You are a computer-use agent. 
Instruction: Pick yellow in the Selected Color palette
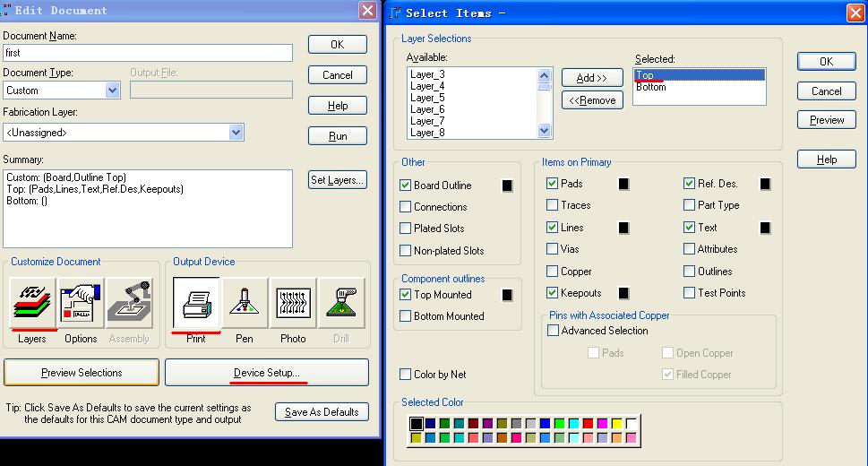[x=616, y=424]
